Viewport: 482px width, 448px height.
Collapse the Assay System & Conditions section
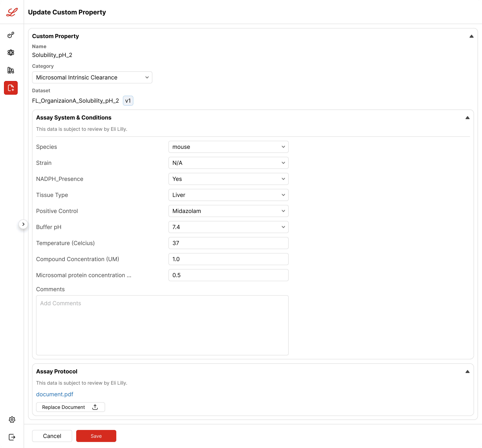(x=467, y=118)
